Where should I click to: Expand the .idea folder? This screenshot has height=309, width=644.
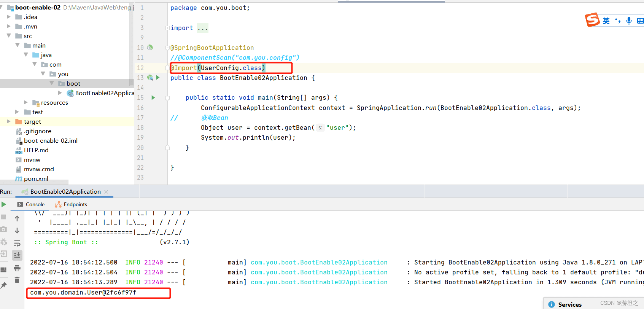tap(9, 17)
